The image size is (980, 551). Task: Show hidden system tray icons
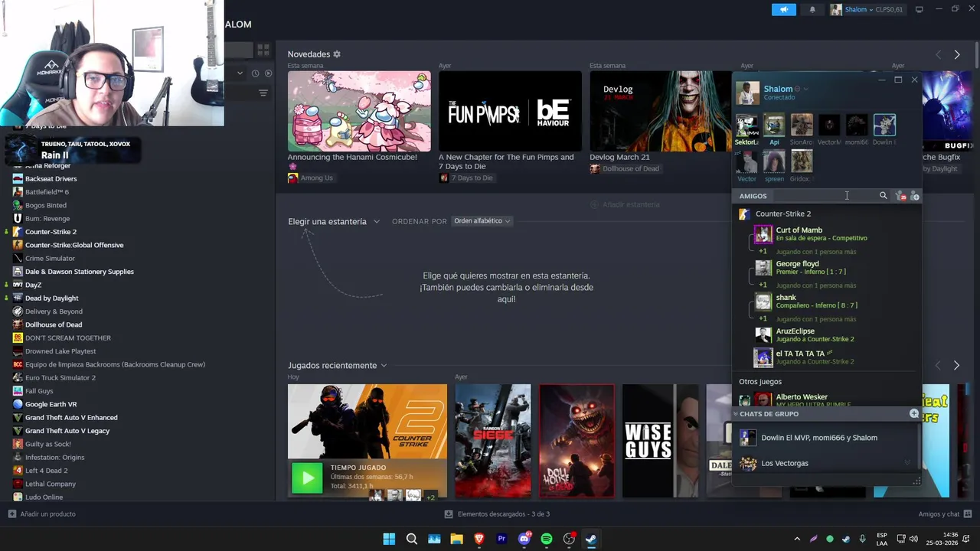point(796,539)
